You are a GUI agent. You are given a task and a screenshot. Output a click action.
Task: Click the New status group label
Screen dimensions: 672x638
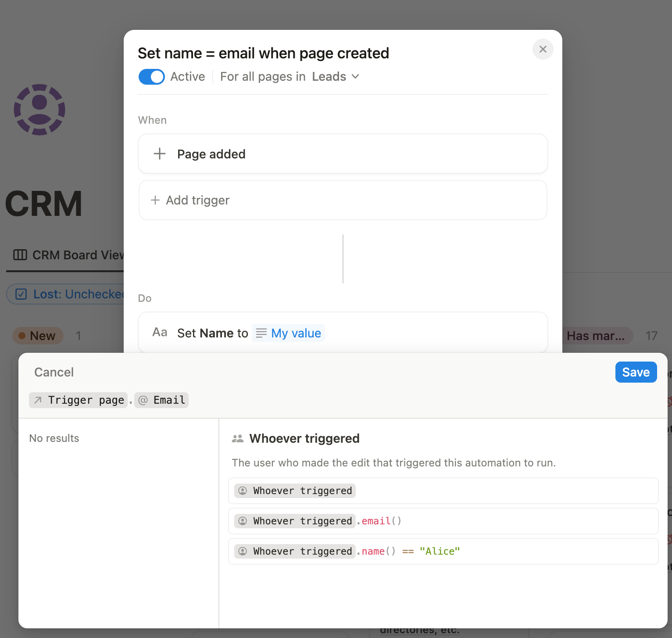[x=38, y=336]
